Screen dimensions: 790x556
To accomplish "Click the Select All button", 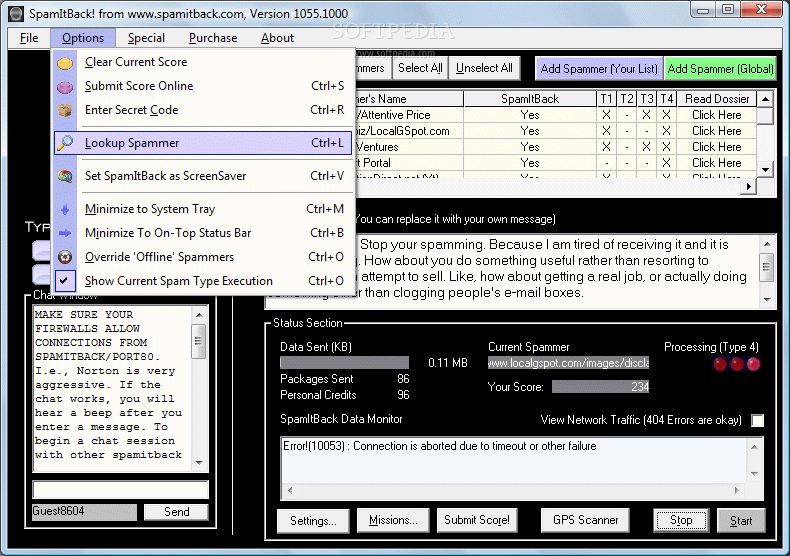I will 420,68.
